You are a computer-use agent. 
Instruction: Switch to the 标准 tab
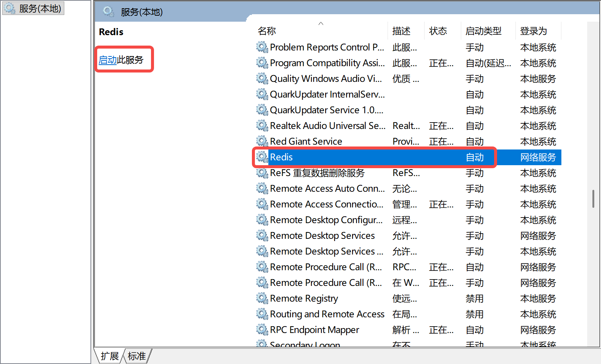click(x=137, y=356)
